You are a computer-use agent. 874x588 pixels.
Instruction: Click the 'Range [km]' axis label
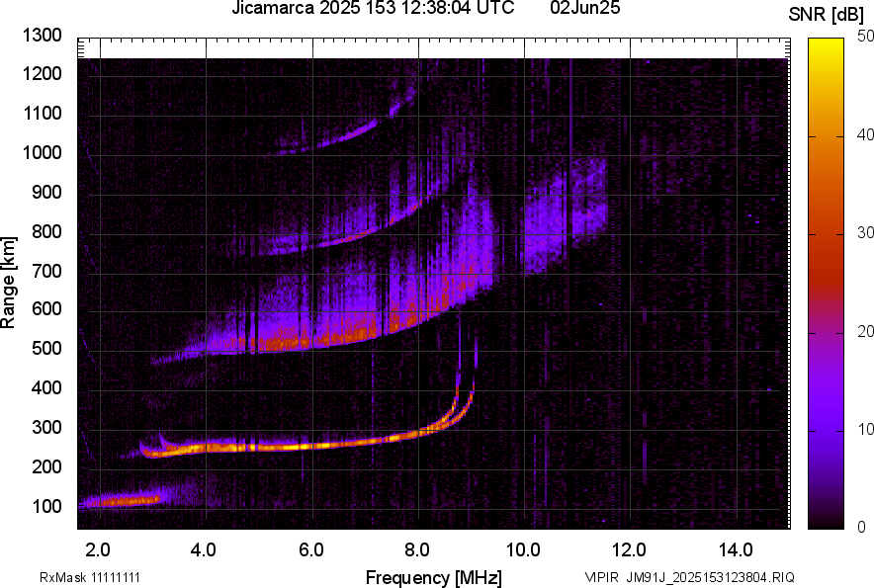click(x=8, y=283)
